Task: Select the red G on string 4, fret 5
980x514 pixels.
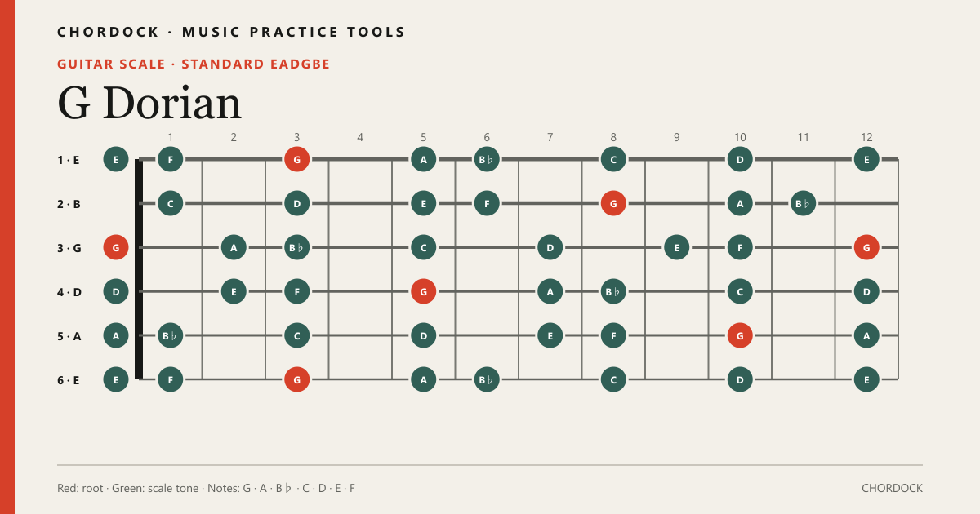Action: (x=423, y=291)
